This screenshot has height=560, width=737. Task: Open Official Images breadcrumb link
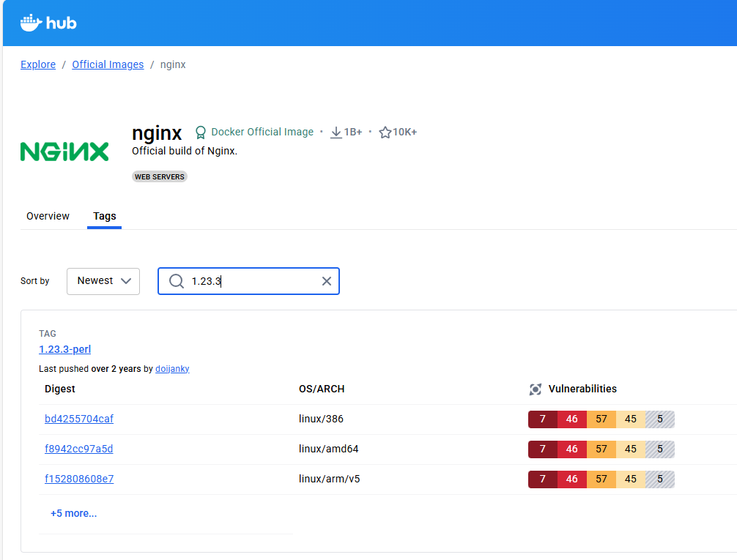(x=108, y=64)
